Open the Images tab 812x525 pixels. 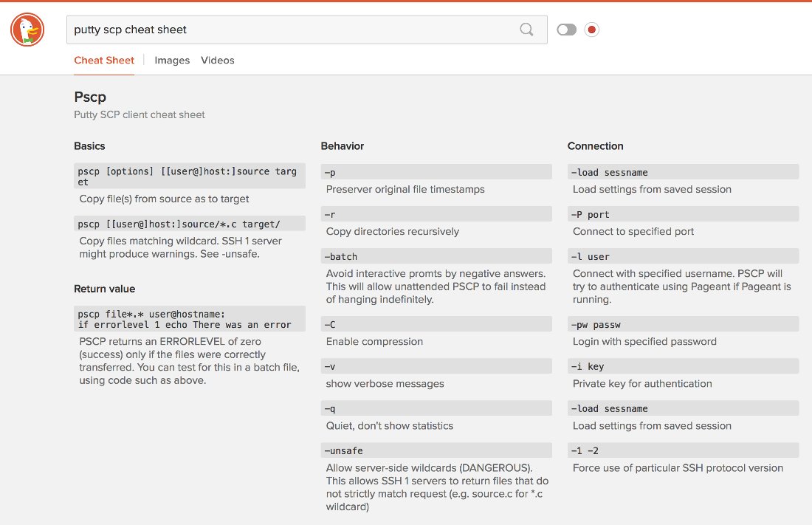tap(172, 60)
